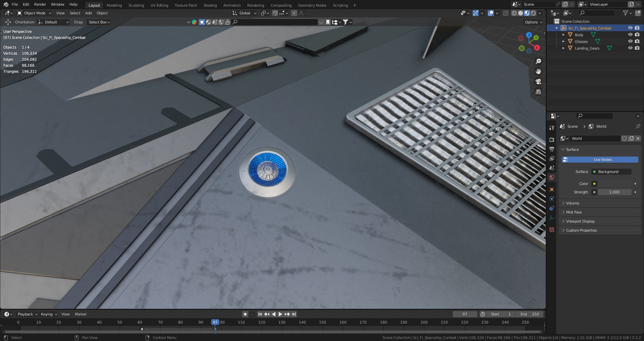
Task: Click the X axis on navigation gizmo
Action: point(537,48)
